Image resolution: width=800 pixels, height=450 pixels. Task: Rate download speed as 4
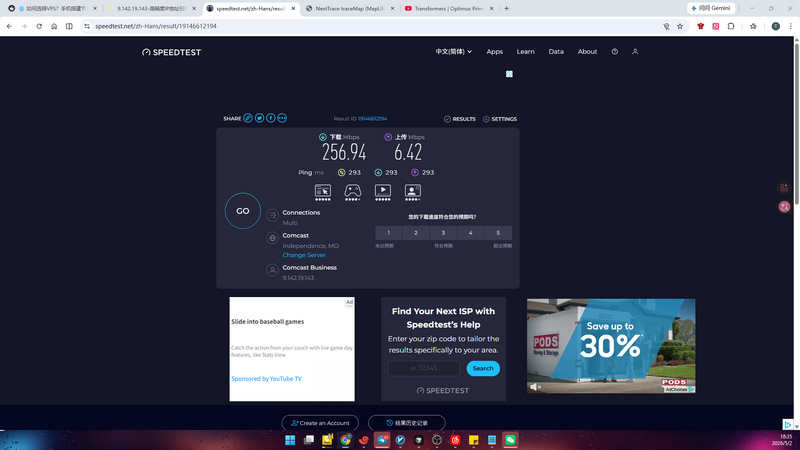(470, 233)
